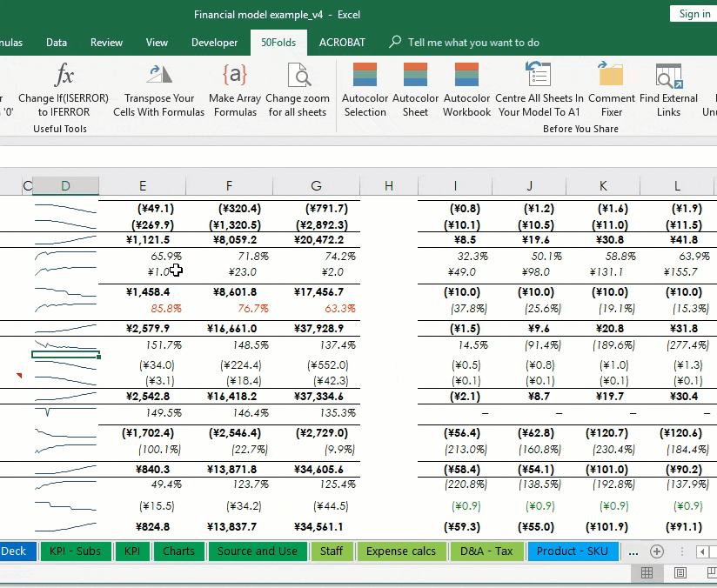The image size is (717, 588).
Task: Open Change zoom for all sheets
Action: point(298,90)
